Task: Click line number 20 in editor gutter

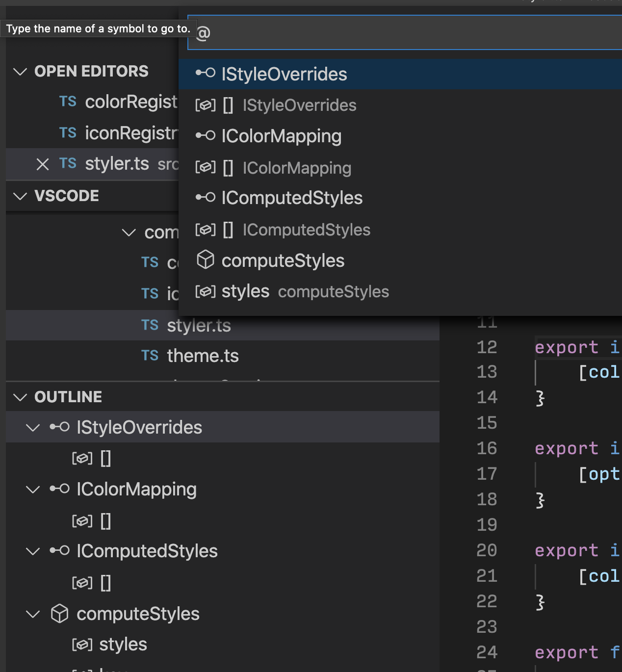Action: (x=487, y=550)
